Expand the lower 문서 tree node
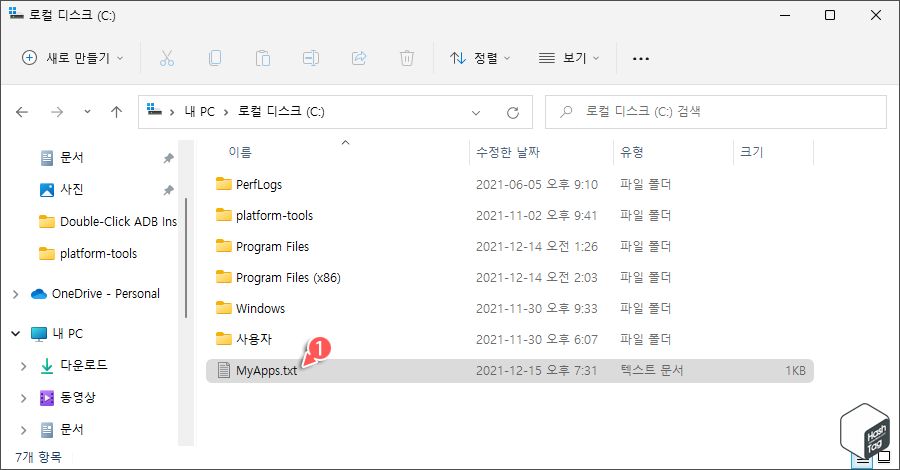This screenshot has height=470, width=900. click(24, 430)
